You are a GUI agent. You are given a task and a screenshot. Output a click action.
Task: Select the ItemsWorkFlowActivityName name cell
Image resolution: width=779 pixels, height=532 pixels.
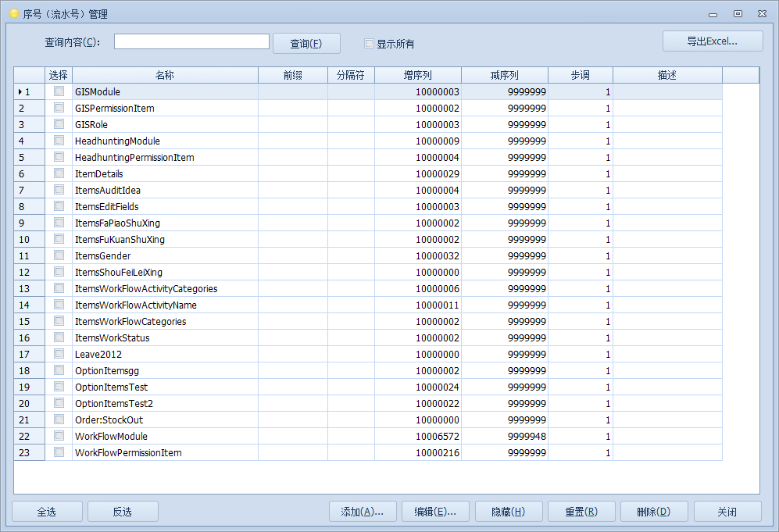(x=165, y=305)
